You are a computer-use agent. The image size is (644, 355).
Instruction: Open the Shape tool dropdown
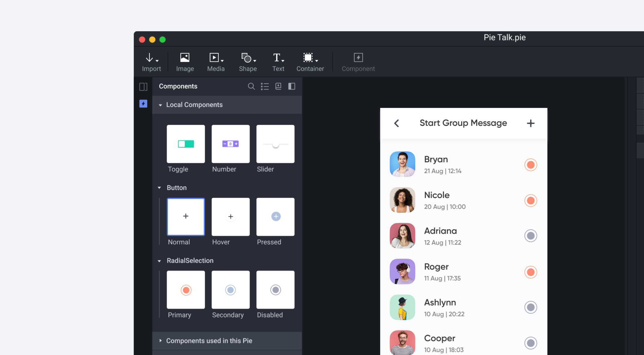[255, 60]
